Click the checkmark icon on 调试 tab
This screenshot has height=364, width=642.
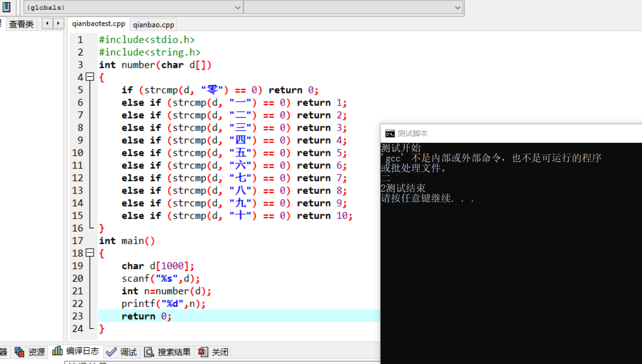coord(112,352)
